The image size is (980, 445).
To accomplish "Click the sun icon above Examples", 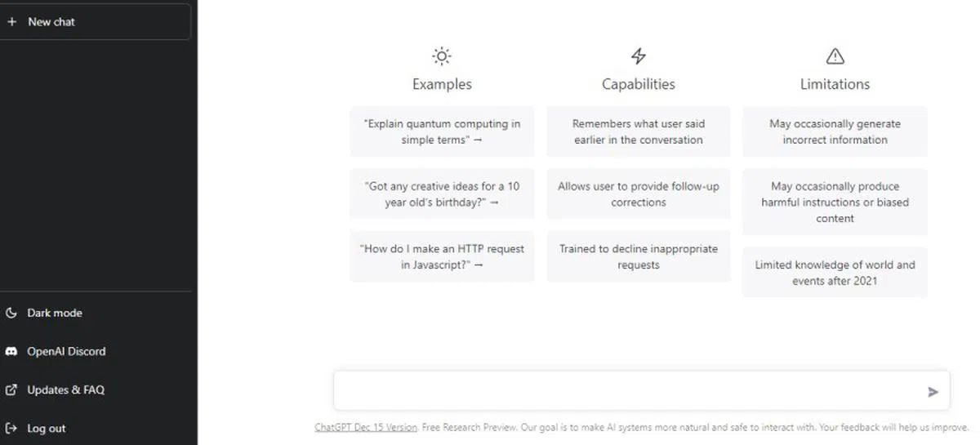I will (442, 56).
